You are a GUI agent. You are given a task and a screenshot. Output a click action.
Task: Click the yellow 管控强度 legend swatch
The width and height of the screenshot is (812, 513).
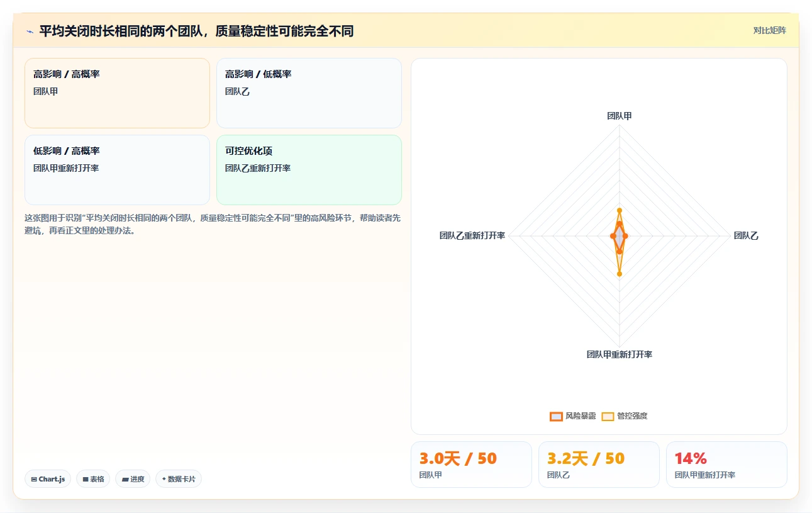pyautogui.click(x=608, y=416)
